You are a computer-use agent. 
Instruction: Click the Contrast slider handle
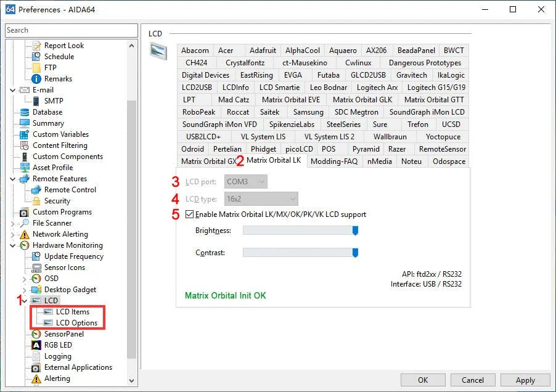[355, 253]
